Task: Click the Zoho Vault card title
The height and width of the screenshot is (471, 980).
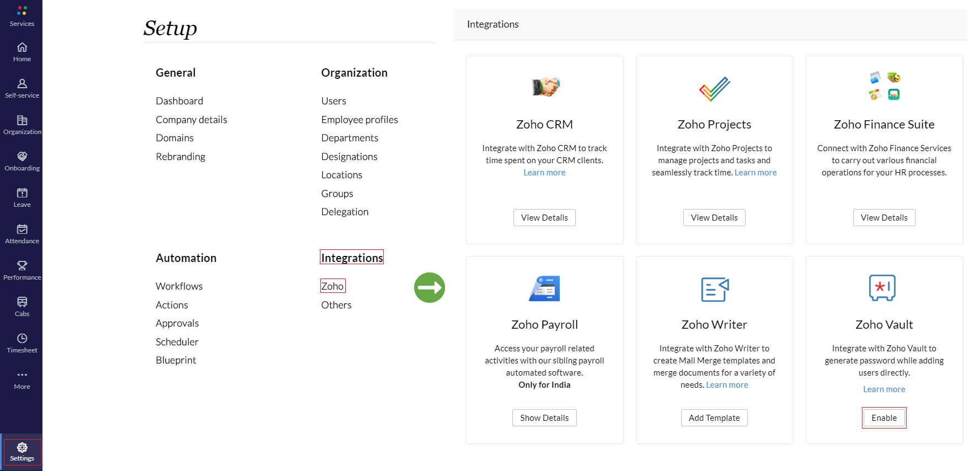Action: [x=884, y=325]
